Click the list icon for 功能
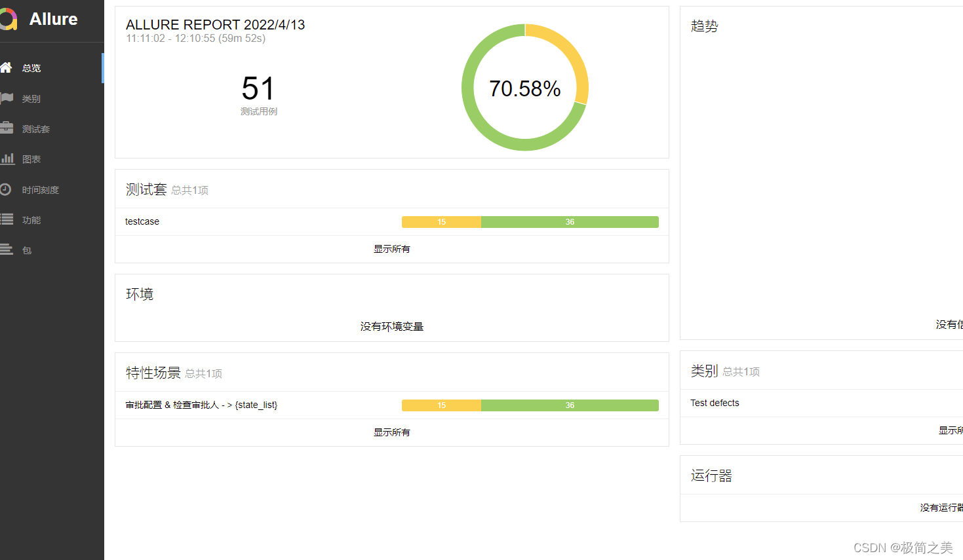The image size is (963, 560). (7, 219)
